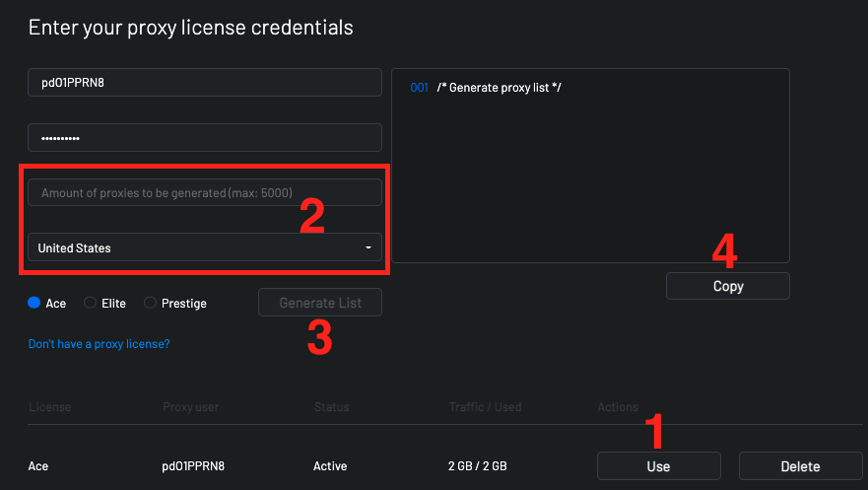The height and width of the screenshot is (490, 868).
Task: Focus the amount of proxies field
Action: [x=205, y=192]
